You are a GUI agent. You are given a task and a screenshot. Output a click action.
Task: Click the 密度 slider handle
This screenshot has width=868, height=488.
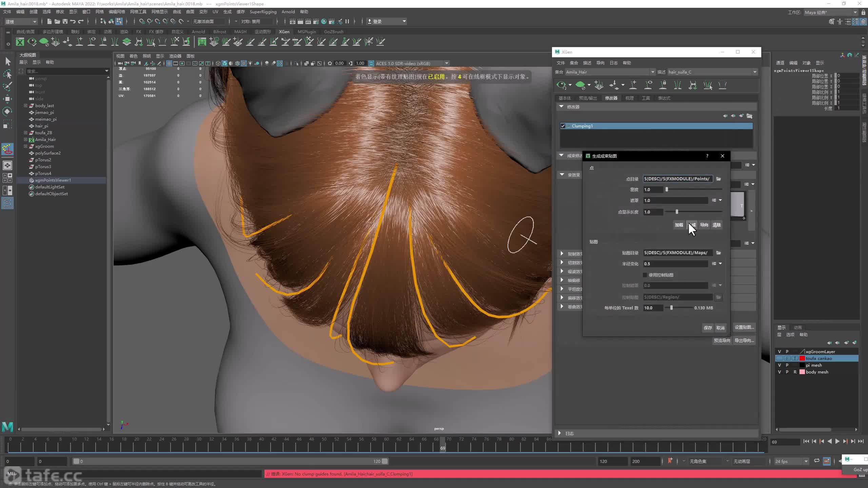click(667, 189)
